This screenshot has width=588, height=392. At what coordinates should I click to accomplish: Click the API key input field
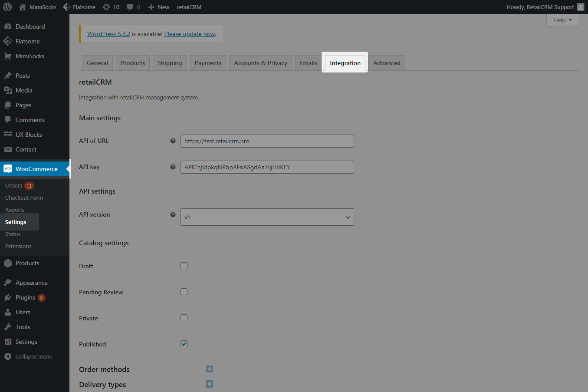pos(267,167)
